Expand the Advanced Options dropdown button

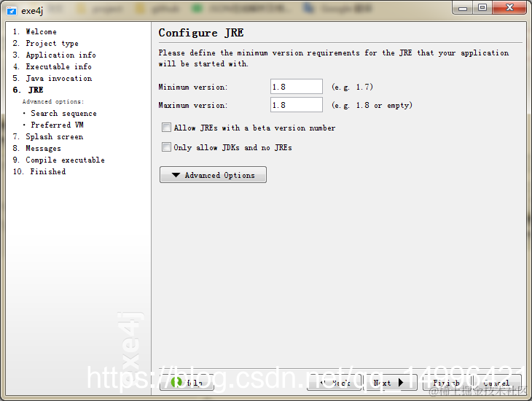pos(213,175)
